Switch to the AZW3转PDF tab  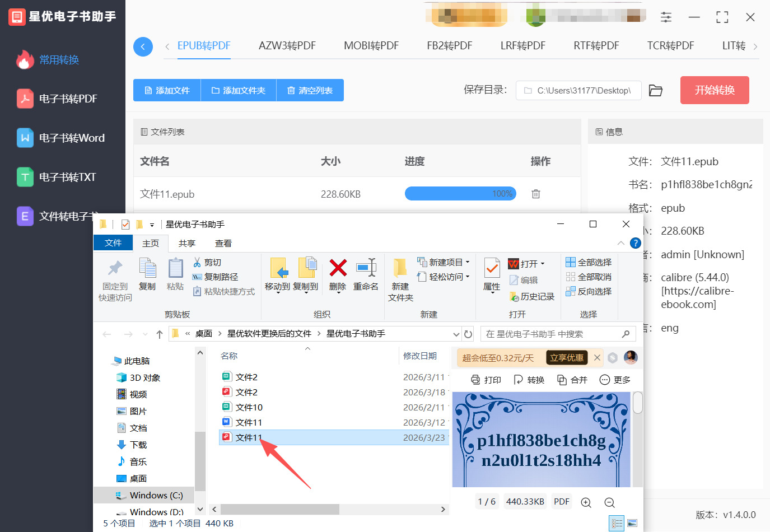(287, 46)
